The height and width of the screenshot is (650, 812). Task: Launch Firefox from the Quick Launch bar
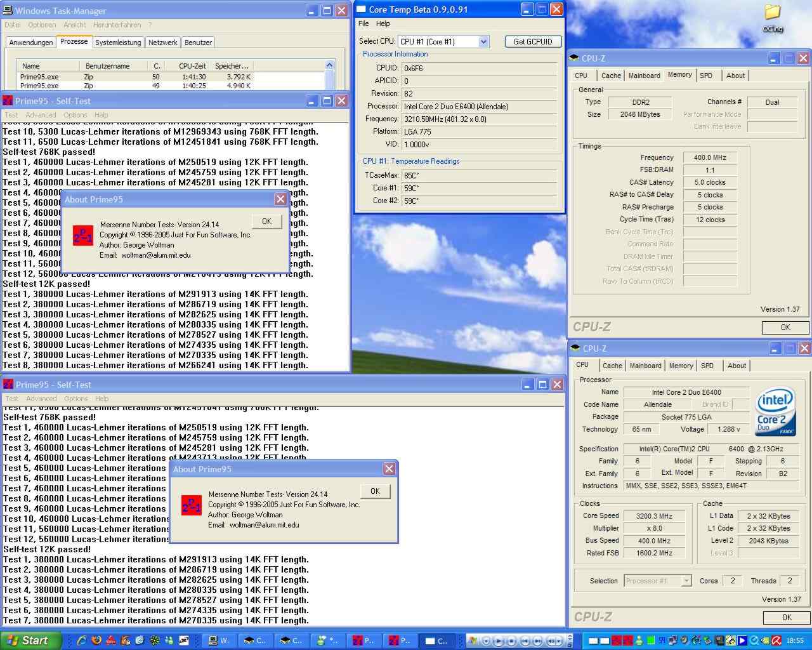pyautogui.click(x=96, y=640)
